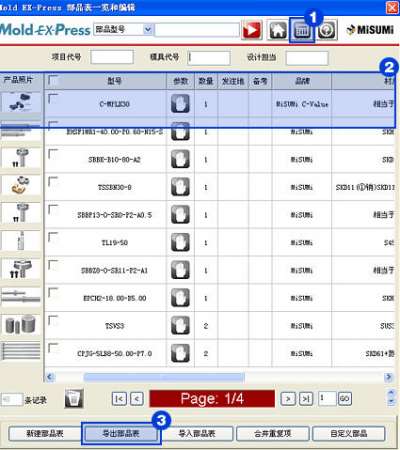Open the home icon in toolbar

[x=278, y=30]
